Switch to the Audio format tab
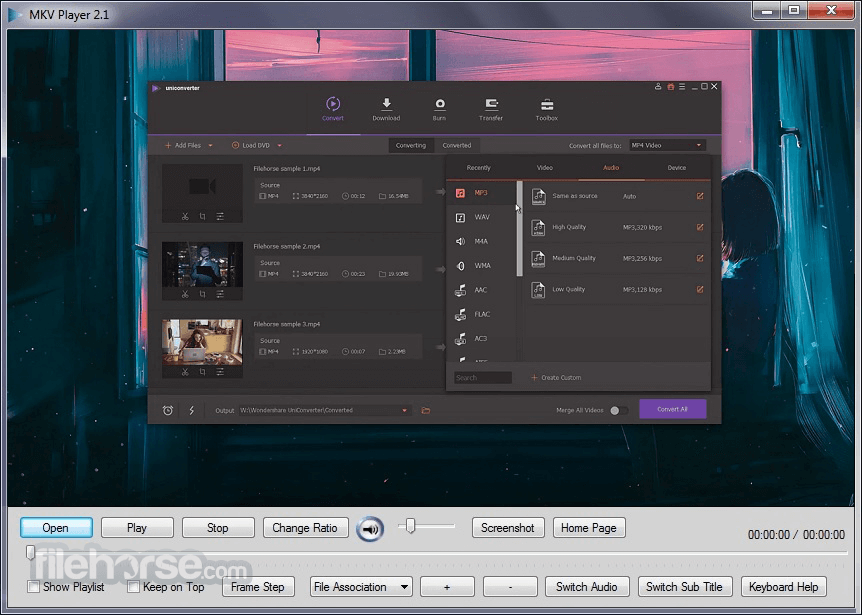The height and width of the screenshot is (615, 862). tap(611, 168)
